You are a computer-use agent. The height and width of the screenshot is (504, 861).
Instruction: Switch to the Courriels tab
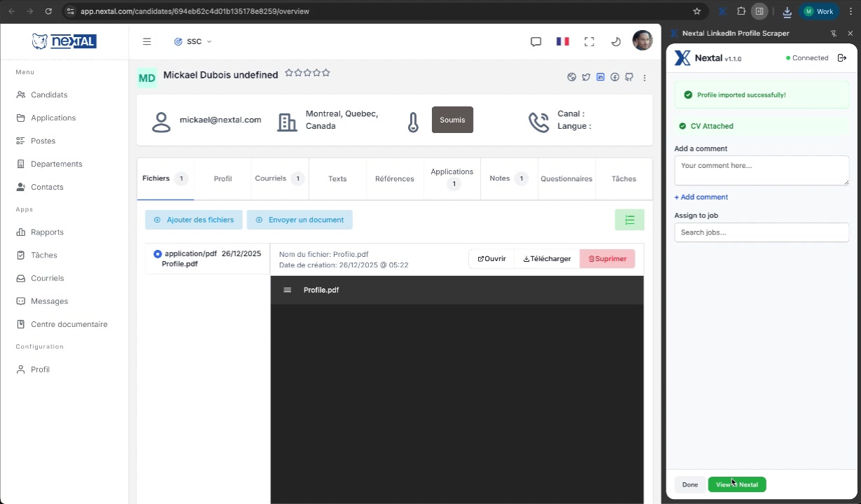point(279,178)
